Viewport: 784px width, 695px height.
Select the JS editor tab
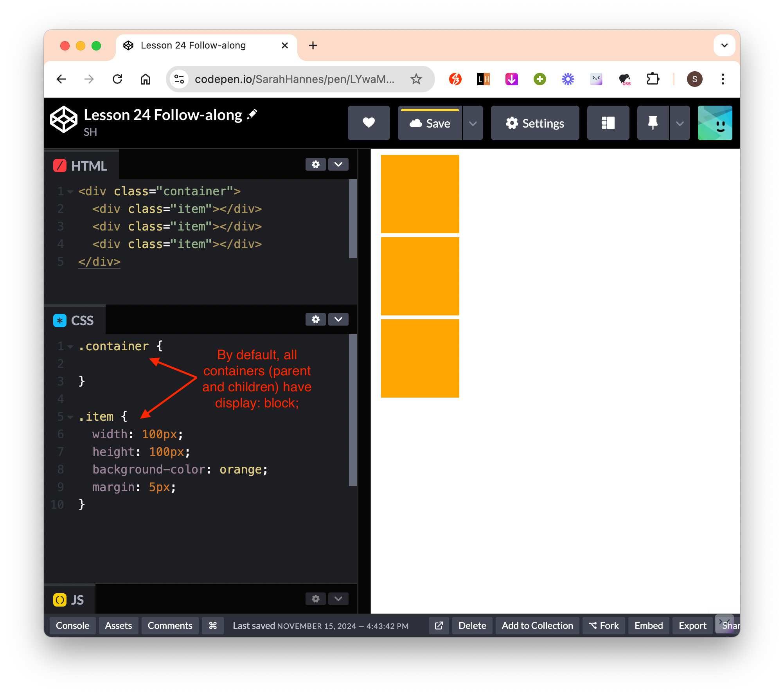(x=69, y=600)
